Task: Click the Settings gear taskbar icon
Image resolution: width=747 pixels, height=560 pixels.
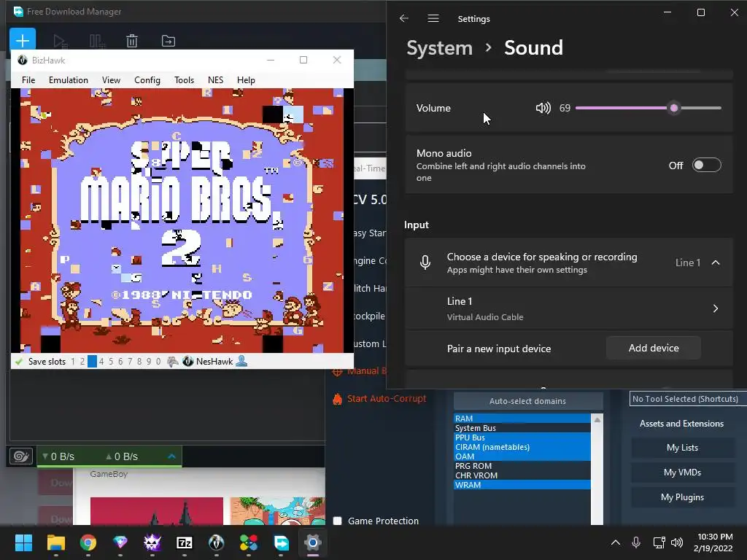Action: click(x=313, y=542)
